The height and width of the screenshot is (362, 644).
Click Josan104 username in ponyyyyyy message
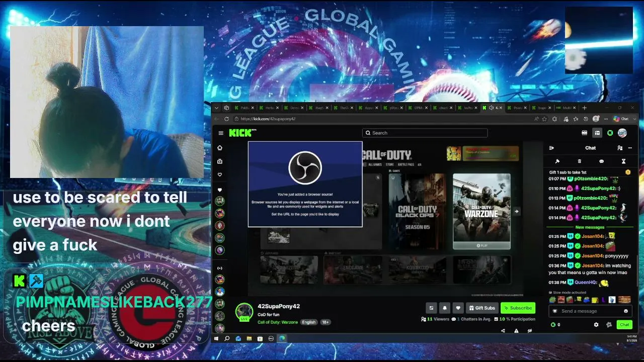593,256
